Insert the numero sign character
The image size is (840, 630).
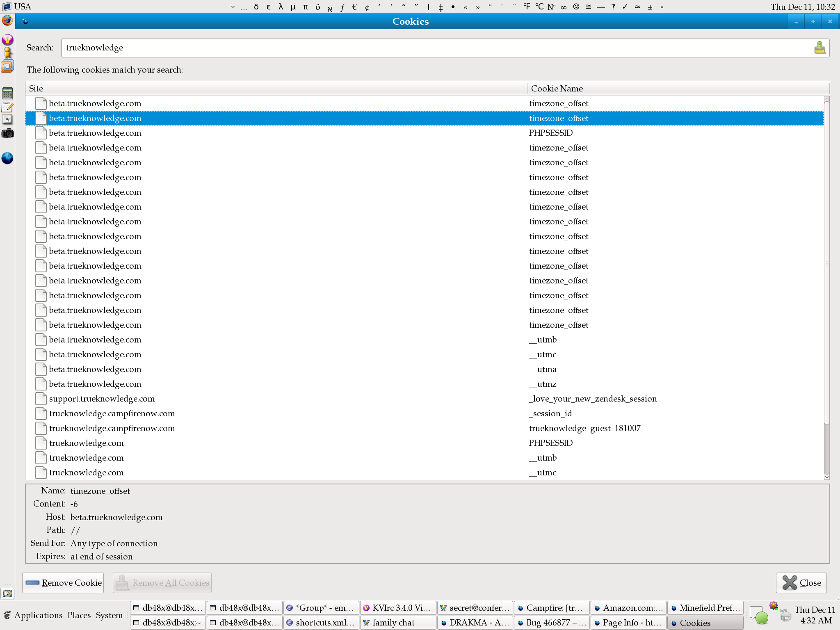552,7
